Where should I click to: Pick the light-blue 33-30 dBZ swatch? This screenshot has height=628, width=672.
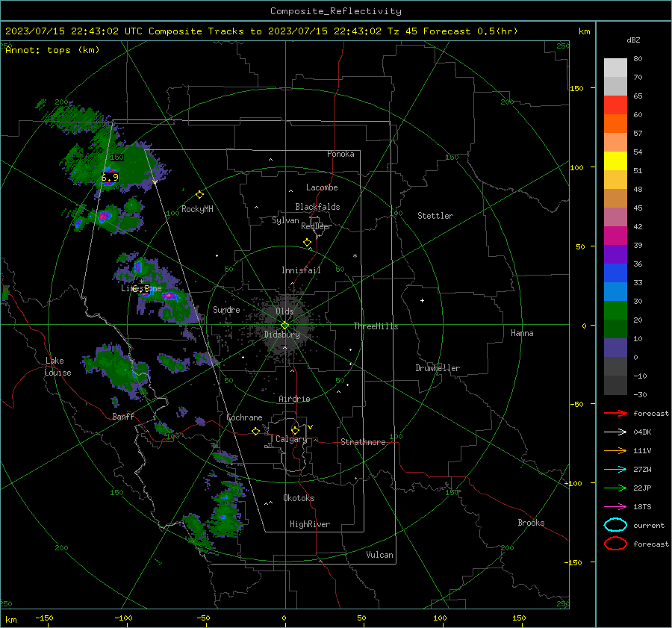615,292
